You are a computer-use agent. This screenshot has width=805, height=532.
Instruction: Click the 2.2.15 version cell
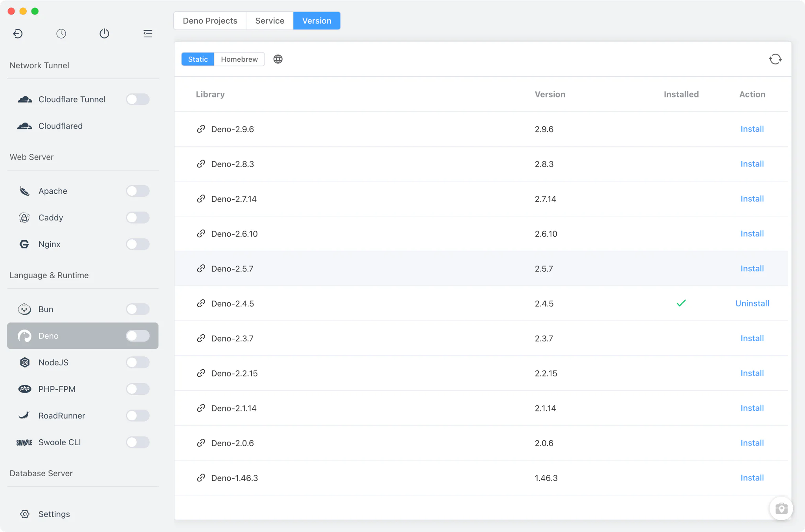click(x=546, y=374)
